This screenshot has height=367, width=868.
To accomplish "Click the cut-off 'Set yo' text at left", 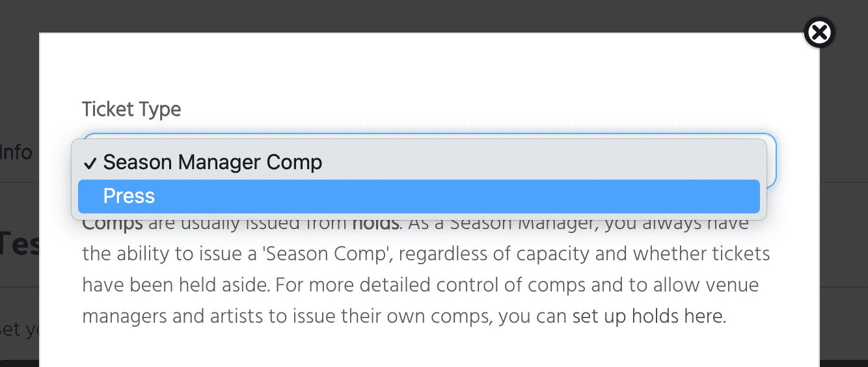I will click(x=20, y=329).
